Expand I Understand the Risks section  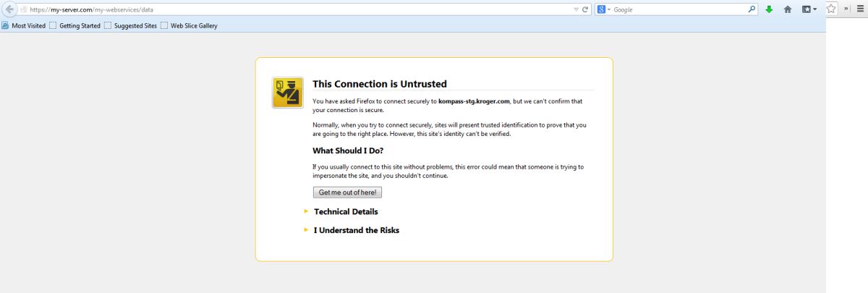point(352,230)
